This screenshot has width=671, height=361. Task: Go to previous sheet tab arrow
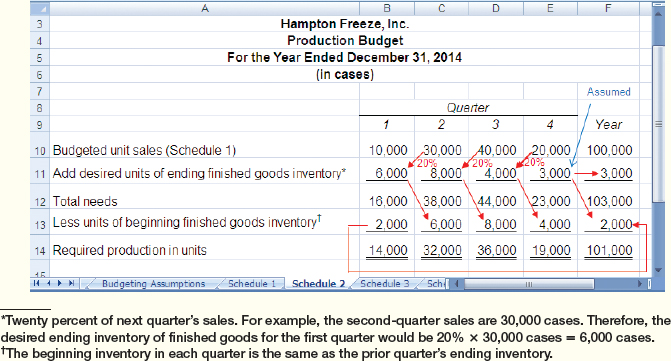pos(48,283)
